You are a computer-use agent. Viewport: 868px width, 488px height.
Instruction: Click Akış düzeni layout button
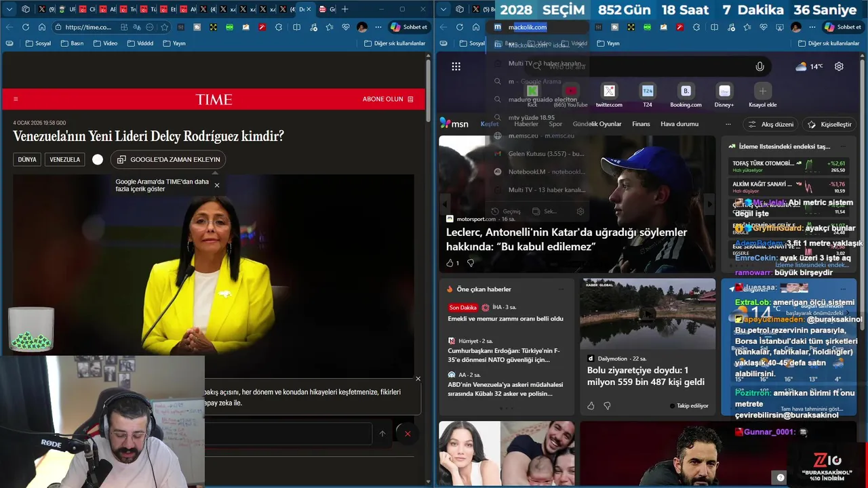(770, 124)
